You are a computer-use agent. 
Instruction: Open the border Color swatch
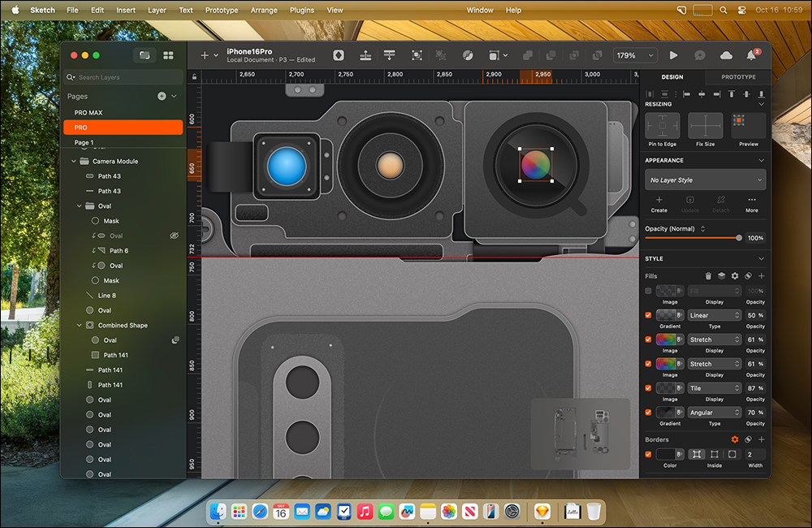coord(670,454)
